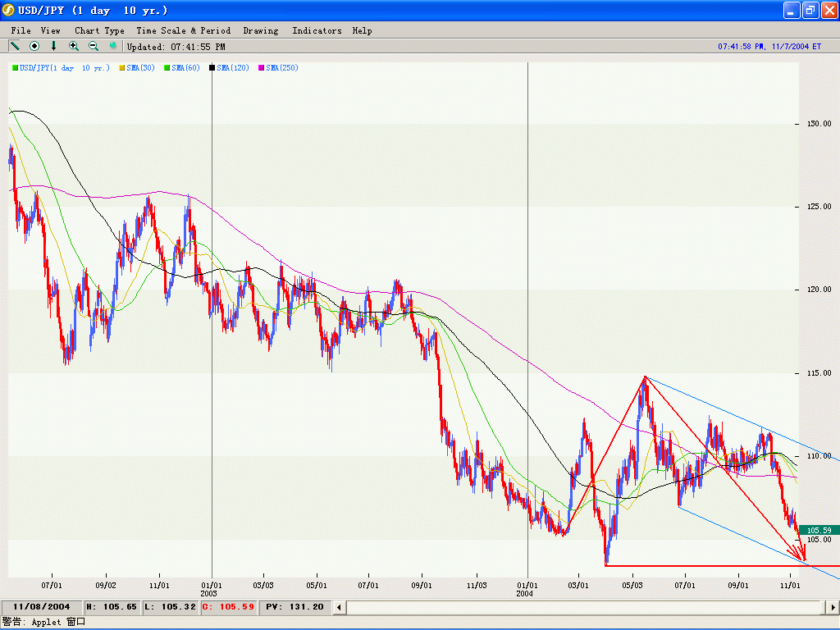Open the File menu
The width and height of the screenshot is (840, 630).
coord(21,30)
